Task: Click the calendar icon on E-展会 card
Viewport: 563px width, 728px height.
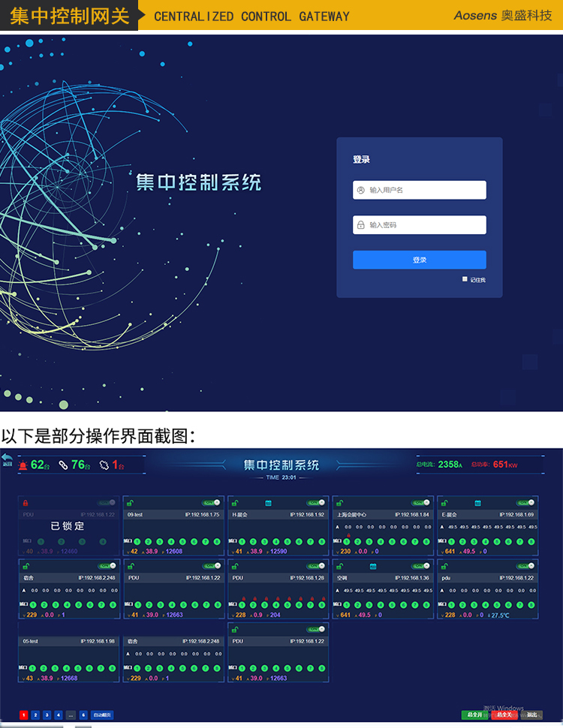Action: [x=477, y=503]
